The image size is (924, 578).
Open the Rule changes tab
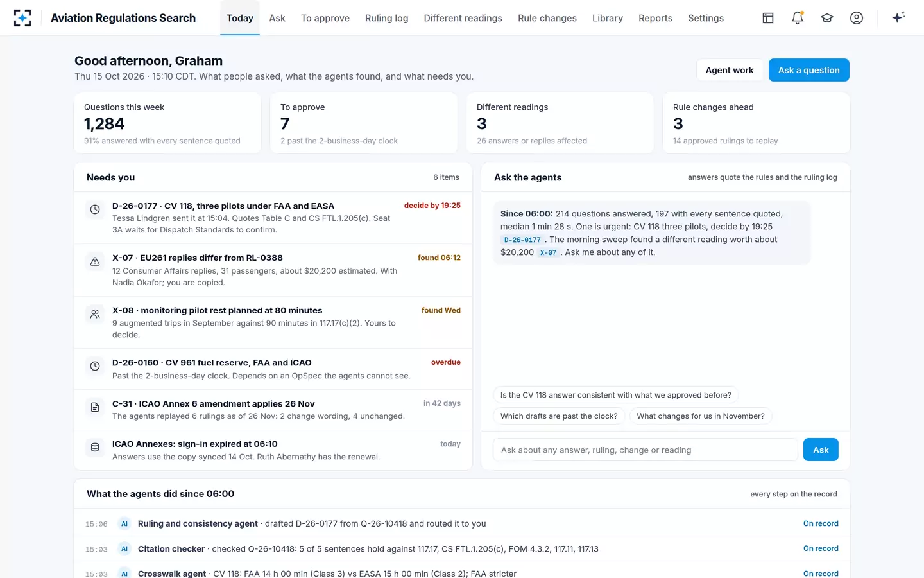547,18
